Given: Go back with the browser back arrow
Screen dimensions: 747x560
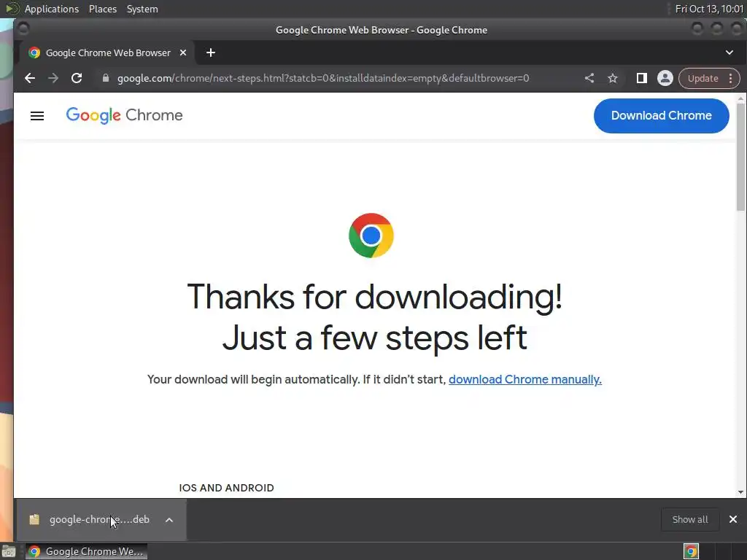Looking at the screenshot, I should (30, 78).
